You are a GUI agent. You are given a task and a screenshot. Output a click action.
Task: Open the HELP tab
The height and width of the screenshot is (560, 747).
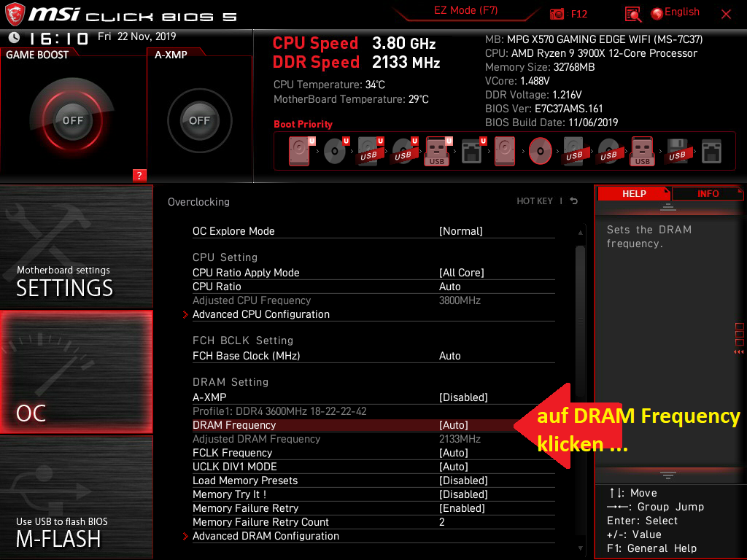coord(634,193)
